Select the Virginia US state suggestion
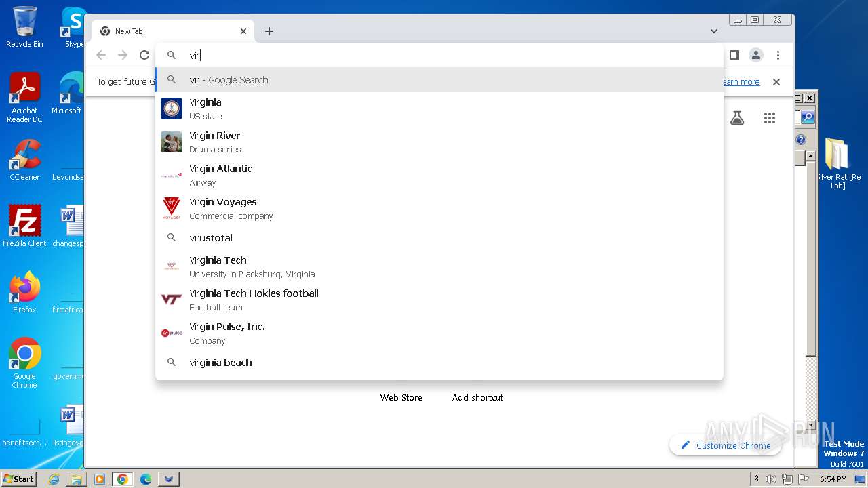The image size is (868, 488). click(x=439, y=108)
